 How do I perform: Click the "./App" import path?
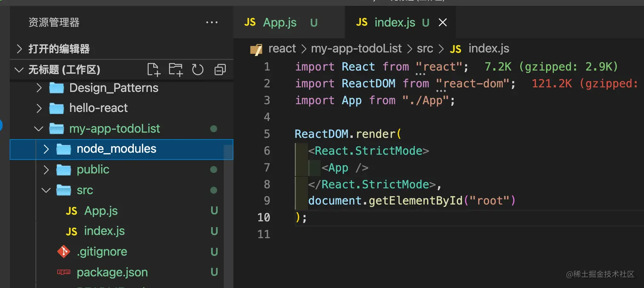click(x=426, y=101)
